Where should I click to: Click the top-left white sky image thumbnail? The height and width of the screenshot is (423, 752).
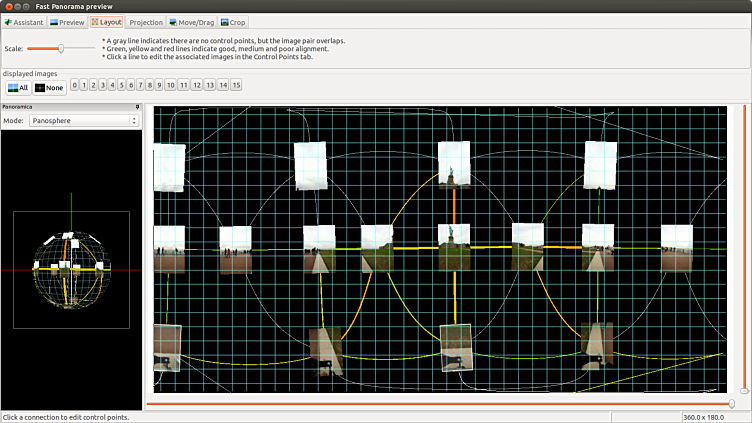pos(169,167)
